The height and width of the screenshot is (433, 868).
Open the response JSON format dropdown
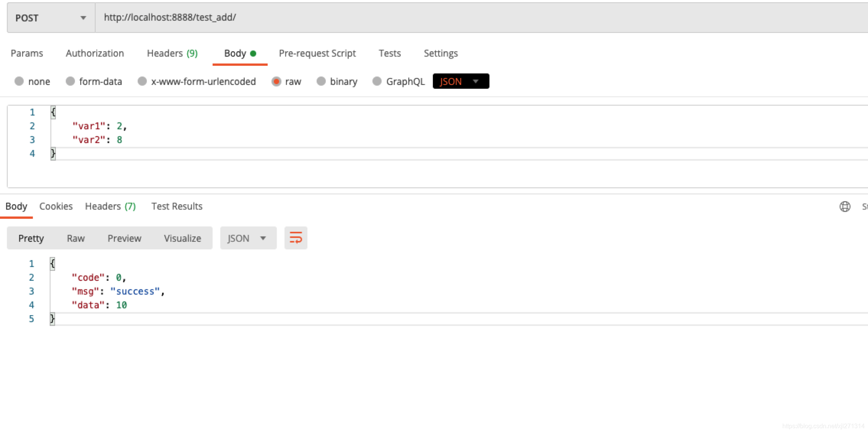coord(248,238)
